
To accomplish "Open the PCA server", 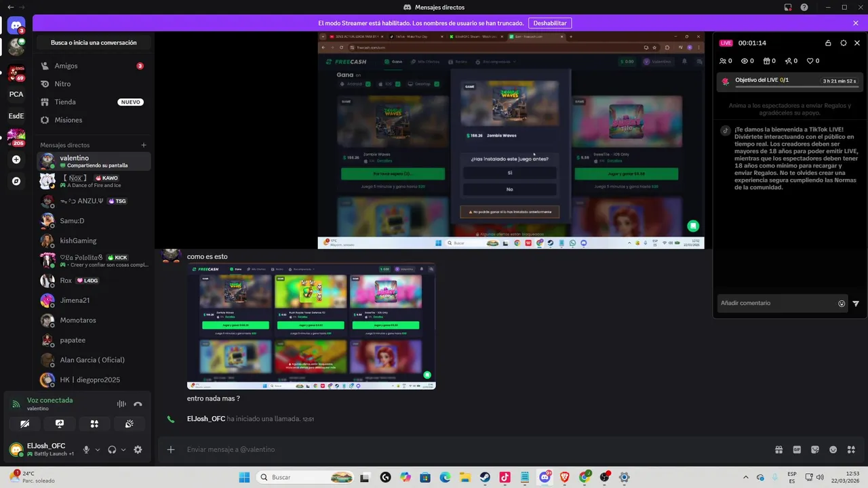I will [x=16, y=94].
